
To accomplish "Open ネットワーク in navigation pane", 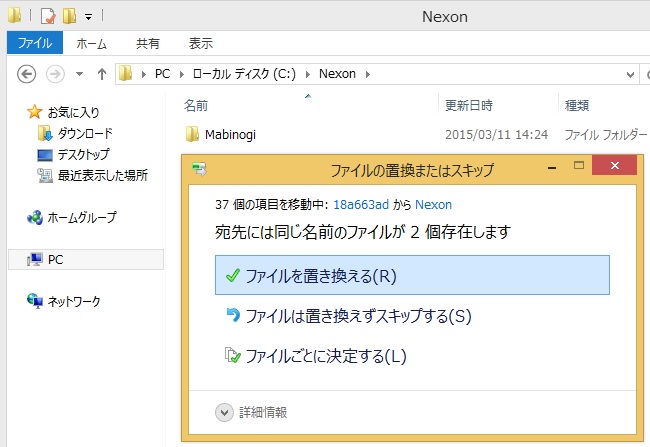I will (x=74, y=301).
